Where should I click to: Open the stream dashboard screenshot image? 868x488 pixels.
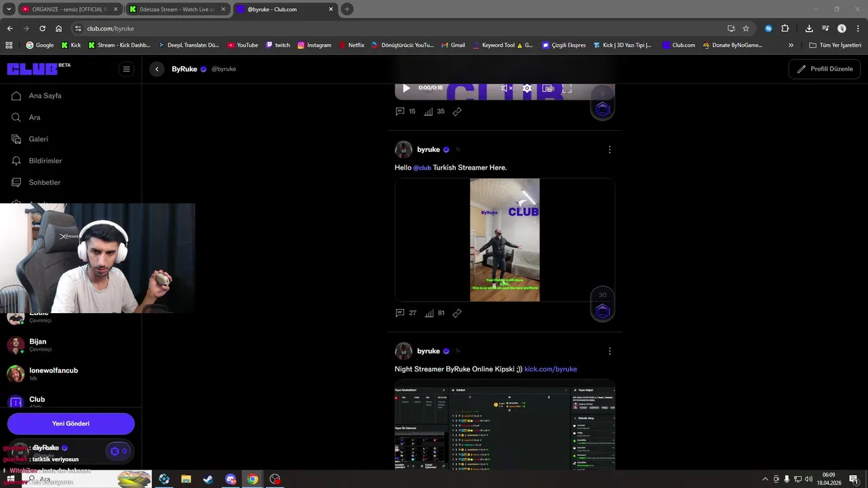tap(505, 425)
